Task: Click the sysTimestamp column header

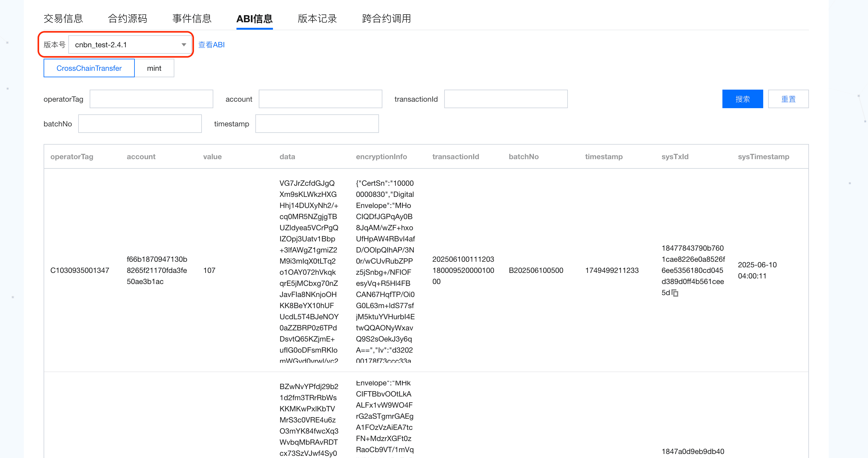Action: pos(763,157)
